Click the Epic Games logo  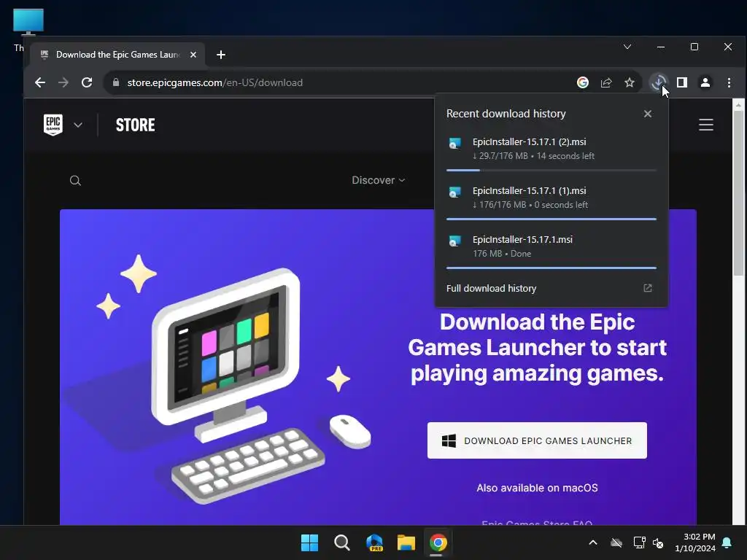tap(53, 125)
